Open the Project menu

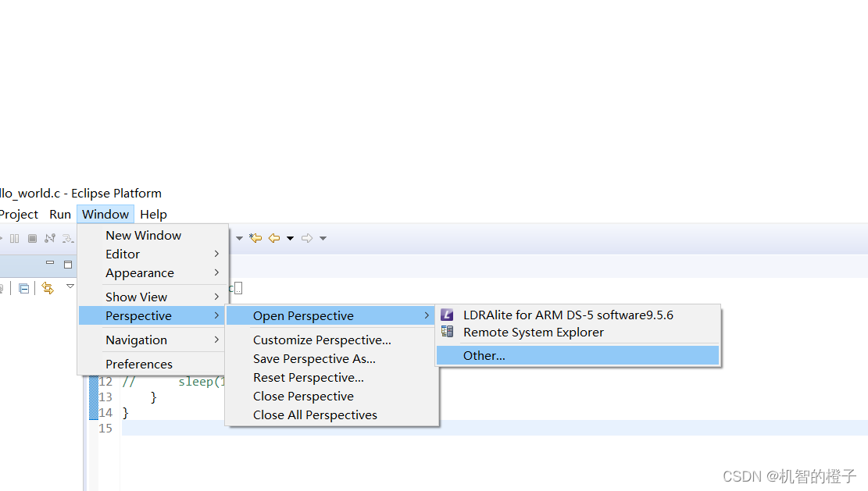tap(19, 215)
